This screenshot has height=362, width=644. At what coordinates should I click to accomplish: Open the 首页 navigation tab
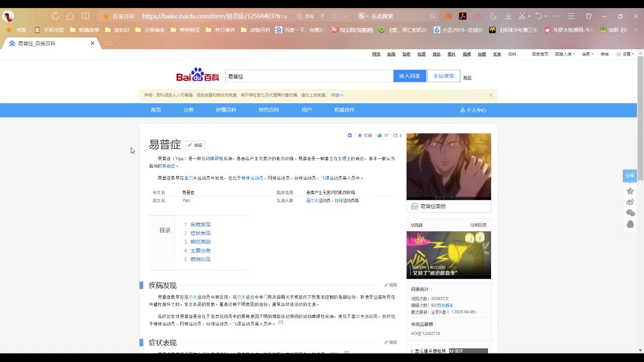point(156,110)
